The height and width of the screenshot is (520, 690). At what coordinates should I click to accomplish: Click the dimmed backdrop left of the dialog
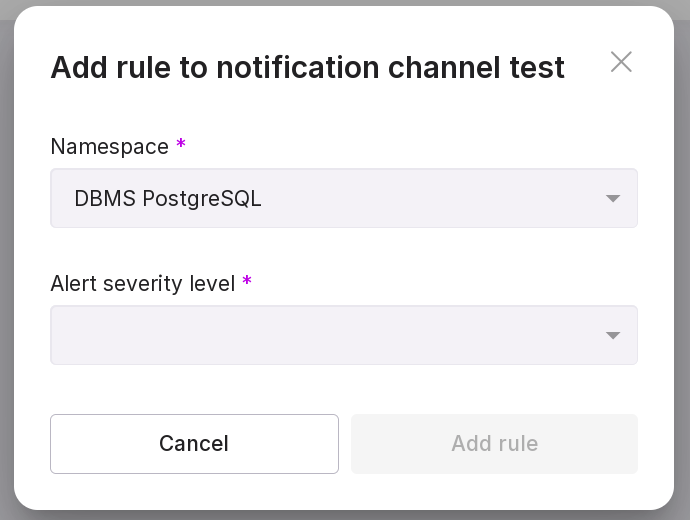(x=6, y=260)
